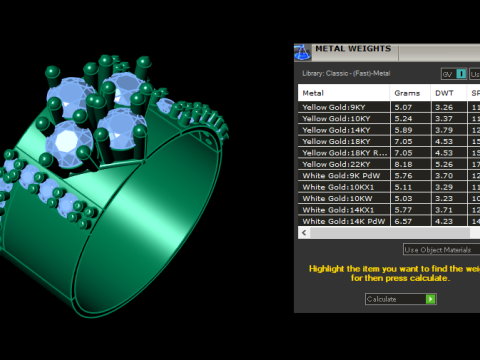This screenshot has height=360, width=480.
Task: Select the Yellow Gold:18KY R... row
Action: 389,153
